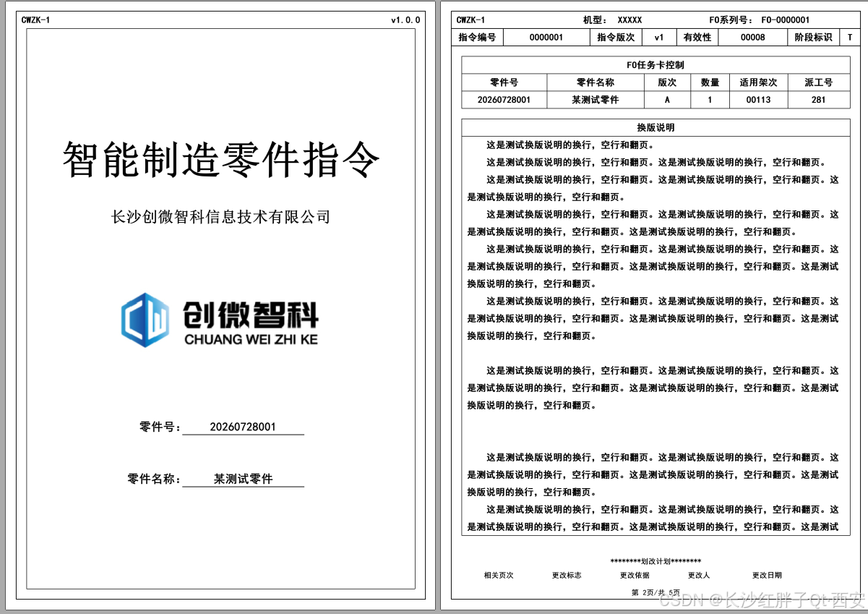Click the cover page 零件号: label

click(x=160, y=427)
